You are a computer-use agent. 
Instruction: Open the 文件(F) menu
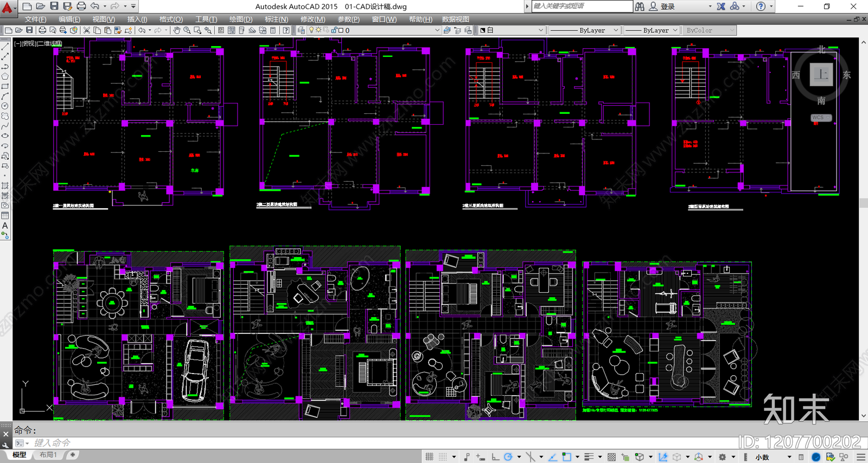coord(35,19)
